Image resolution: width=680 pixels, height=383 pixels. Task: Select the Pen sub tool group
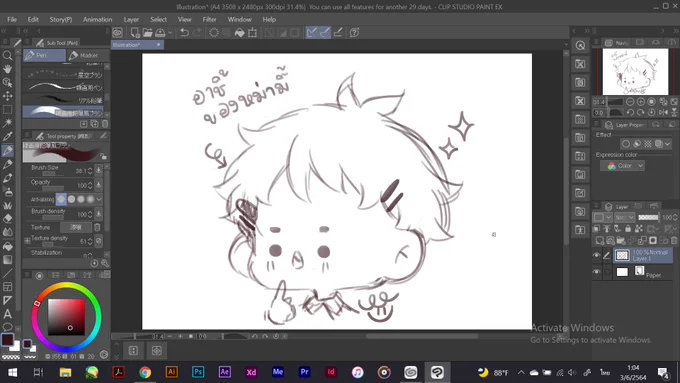click(44, 56)
